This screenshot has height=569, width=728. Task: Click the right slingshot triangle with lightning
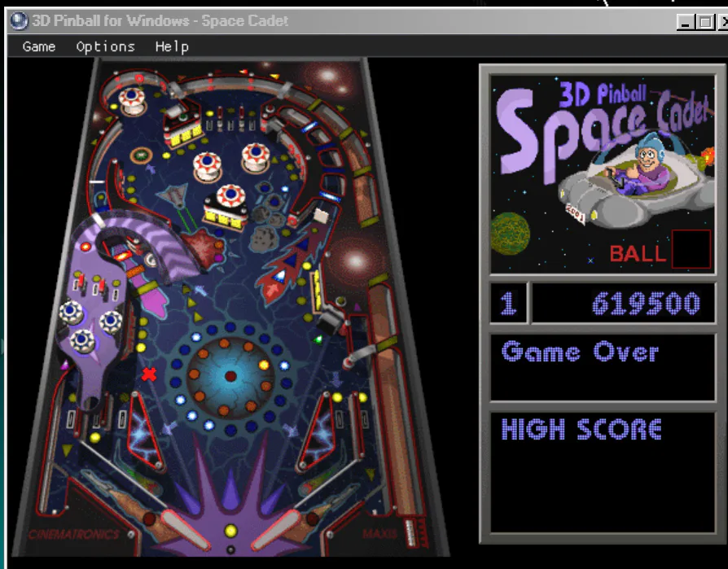coord(316,431)
